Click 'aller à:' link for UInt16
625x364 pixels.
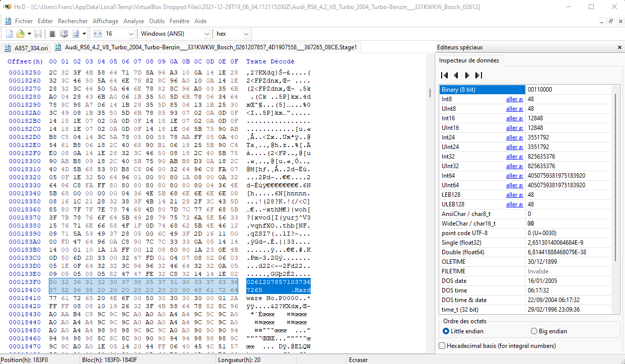(514, 128)
